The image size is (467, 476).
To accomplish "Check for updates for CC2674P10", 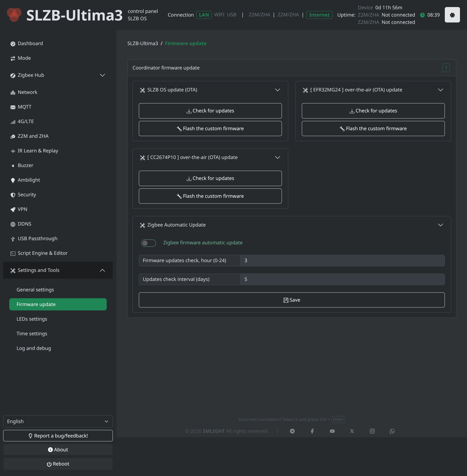I will [x=210, y=178].
